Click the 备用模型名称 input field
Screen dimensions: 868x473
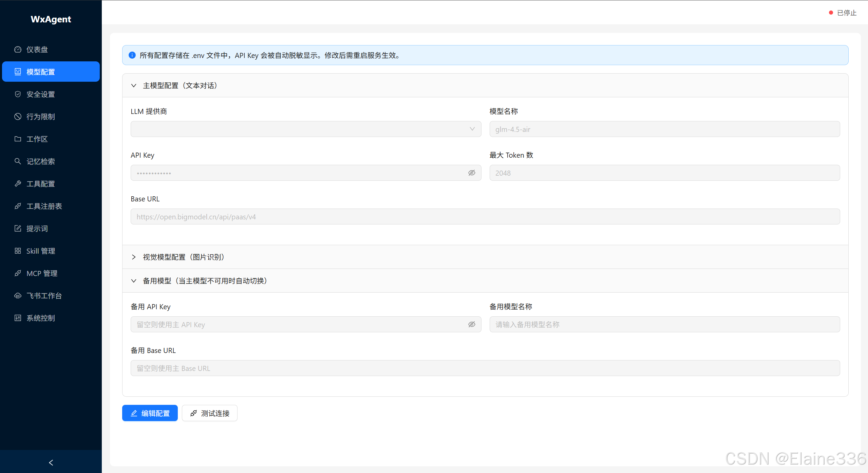pos(664,324)
